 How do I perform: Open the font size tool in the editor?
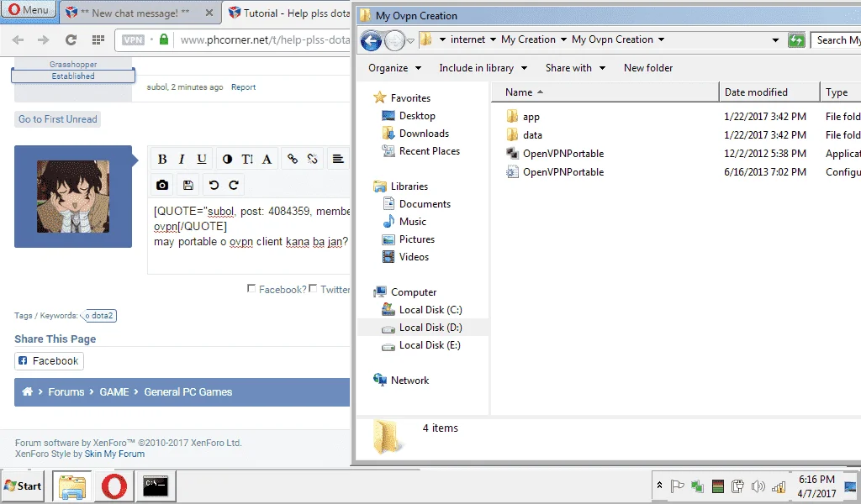pos(247,159)
